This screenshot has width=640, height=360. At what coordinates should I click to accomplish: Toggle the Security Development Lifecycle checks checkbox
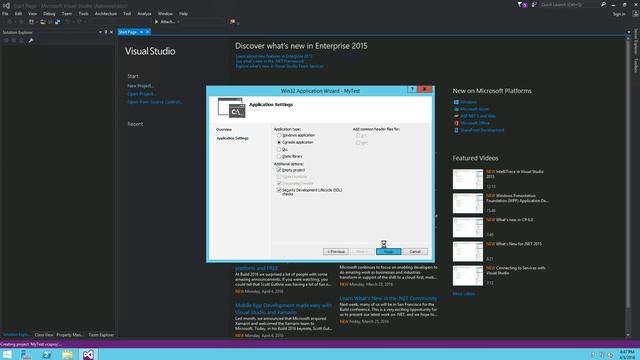279,190
